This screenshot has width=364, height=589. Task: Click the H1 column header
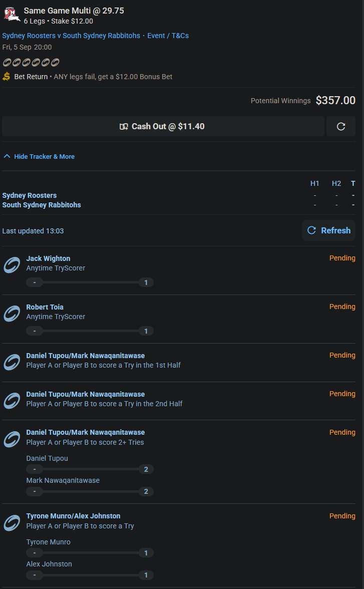[315, 183]
